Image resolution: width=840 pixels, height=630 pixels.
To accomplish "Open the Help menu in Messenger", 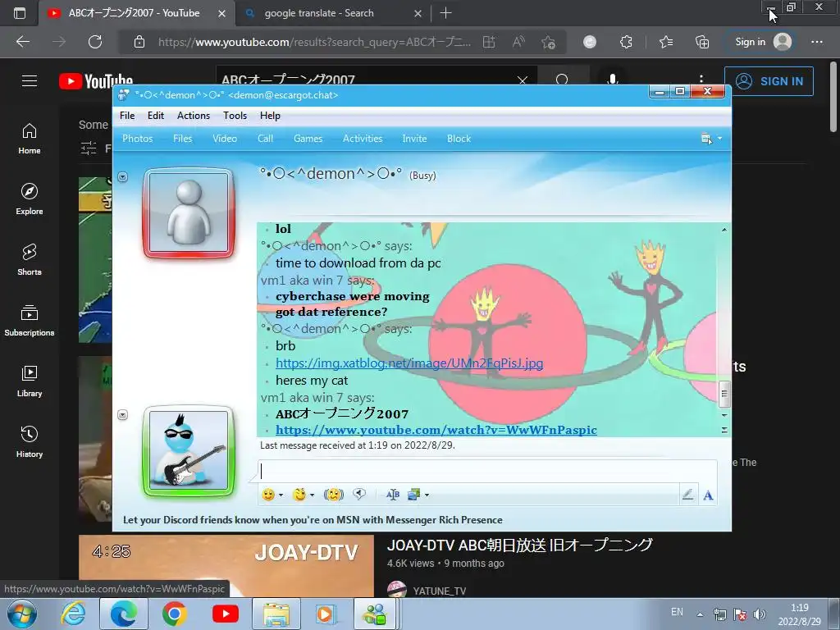I will point(270,116).
